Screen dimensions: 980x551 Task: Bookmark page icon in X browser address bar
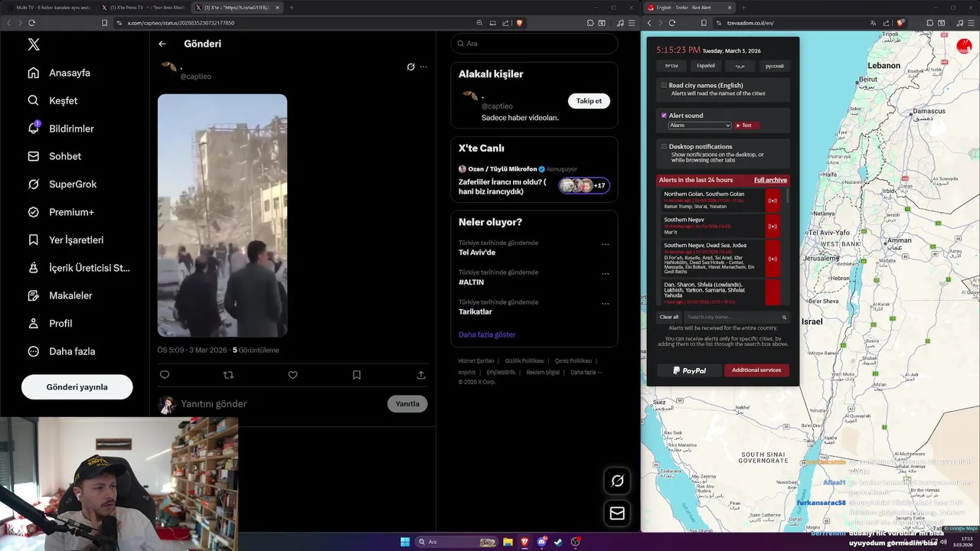(104, 23)
